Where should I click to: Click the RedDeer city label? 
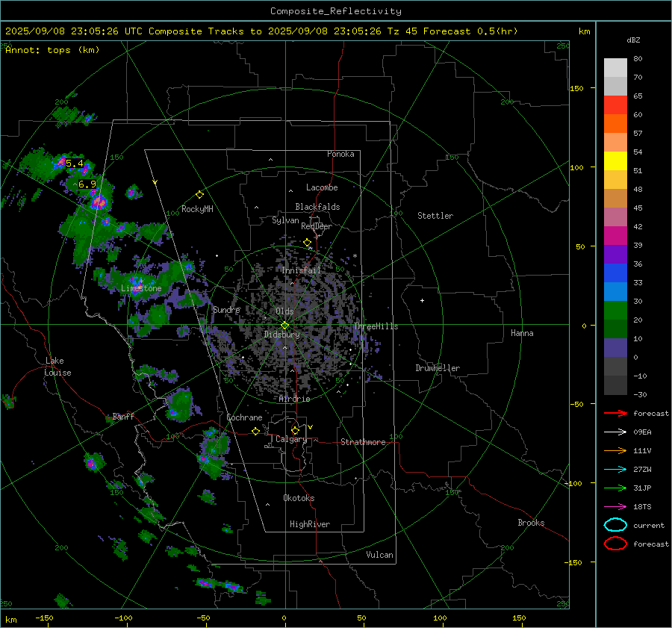(317, 226)
